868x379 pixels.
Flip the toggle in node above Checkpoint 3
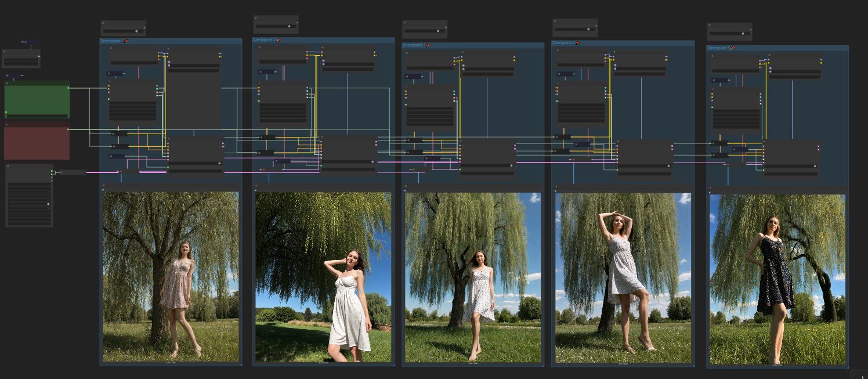click(438, 30)
